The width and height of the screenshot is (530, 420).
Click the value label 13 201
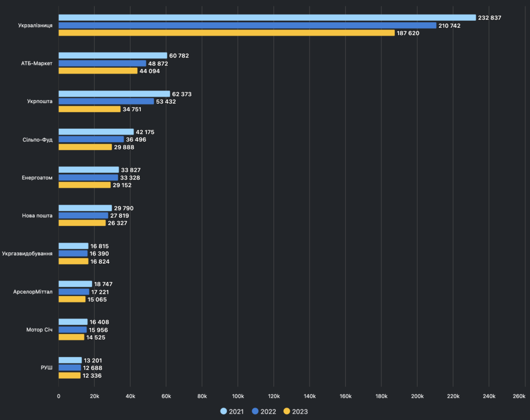coord(93,361)
